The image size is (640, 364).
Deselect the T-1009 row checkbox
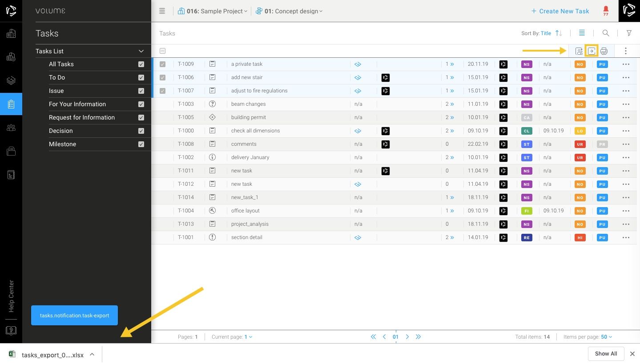click(162, 64)
